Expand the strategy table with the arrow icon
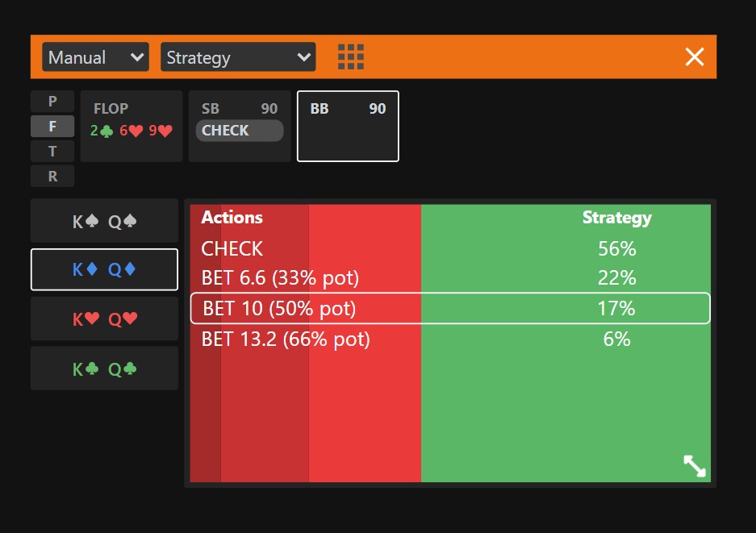This screenshot has width=756, height=533. [x=695, y=466]
